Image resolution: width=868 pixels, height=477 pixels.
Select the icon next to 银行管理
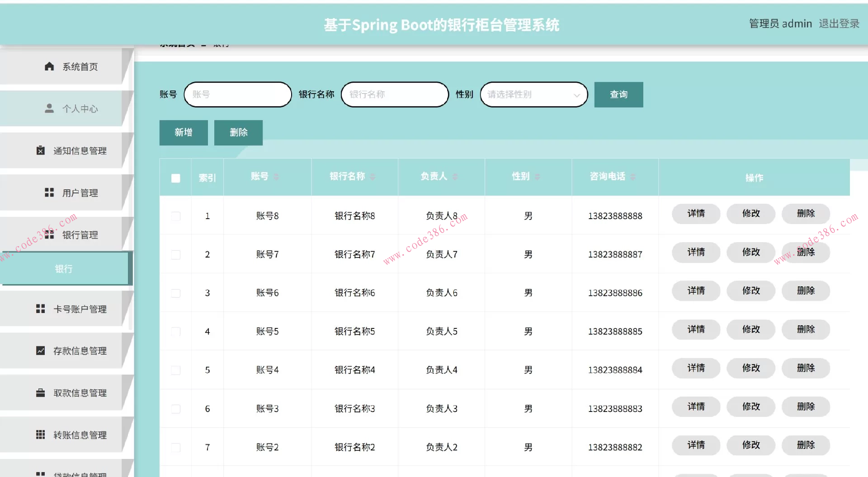coord(50,234)
